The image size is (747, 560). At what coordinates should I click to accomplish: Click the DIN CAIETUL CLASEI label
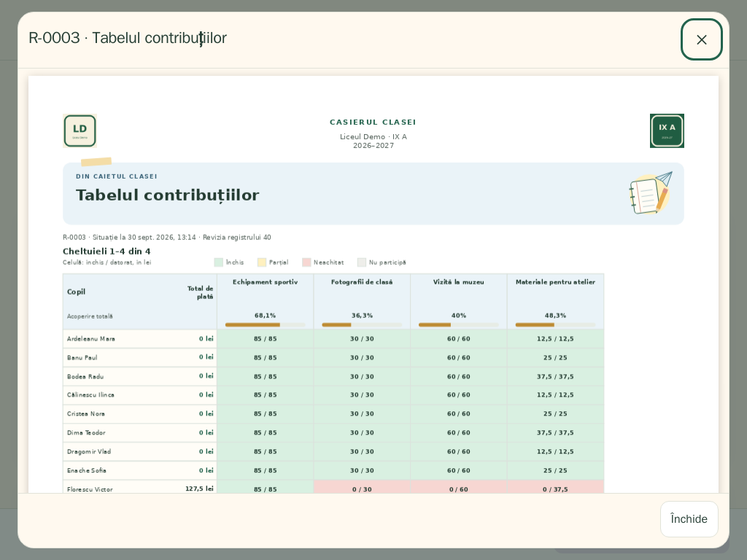pyautogui.click(x=117, y=176)
